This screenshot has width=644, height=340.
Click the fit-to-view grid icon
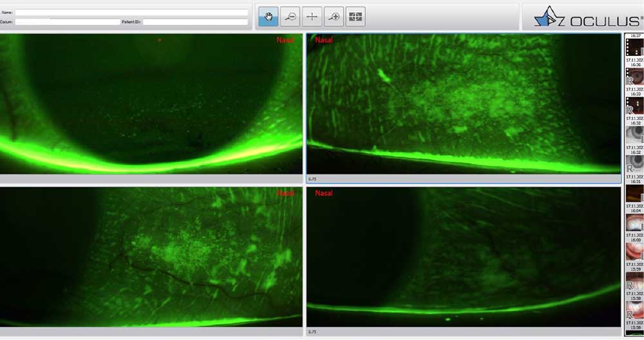pyautogui.click(x=355, y=17)
